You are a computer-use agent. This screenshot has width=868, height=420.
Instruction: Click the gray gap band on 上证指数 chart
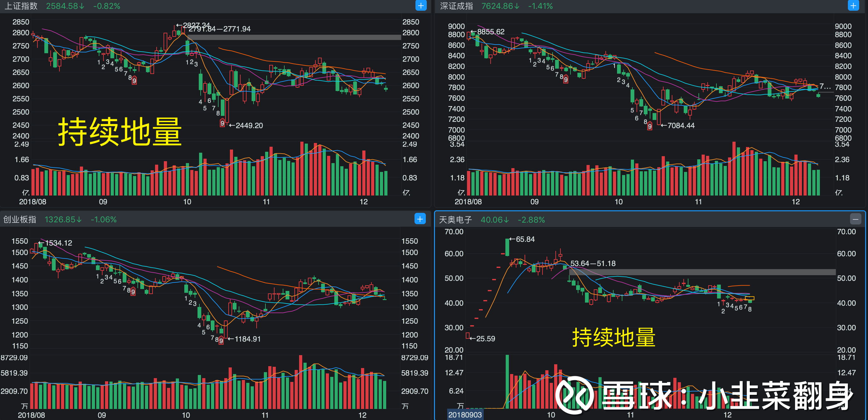pyautogui.click(x=294, y=37)
